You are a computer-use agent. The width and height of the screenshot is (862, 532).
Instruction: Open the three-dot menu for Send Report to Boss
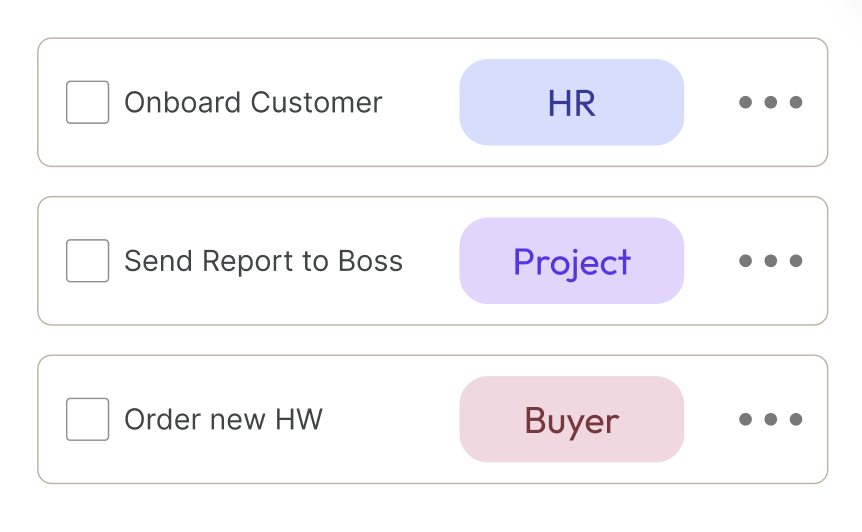tap(770, 261)
